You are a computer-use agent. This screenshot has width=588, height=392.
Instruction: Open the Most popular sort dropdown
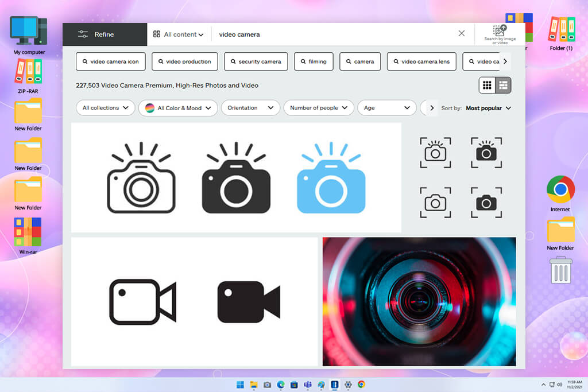point(488,108)
